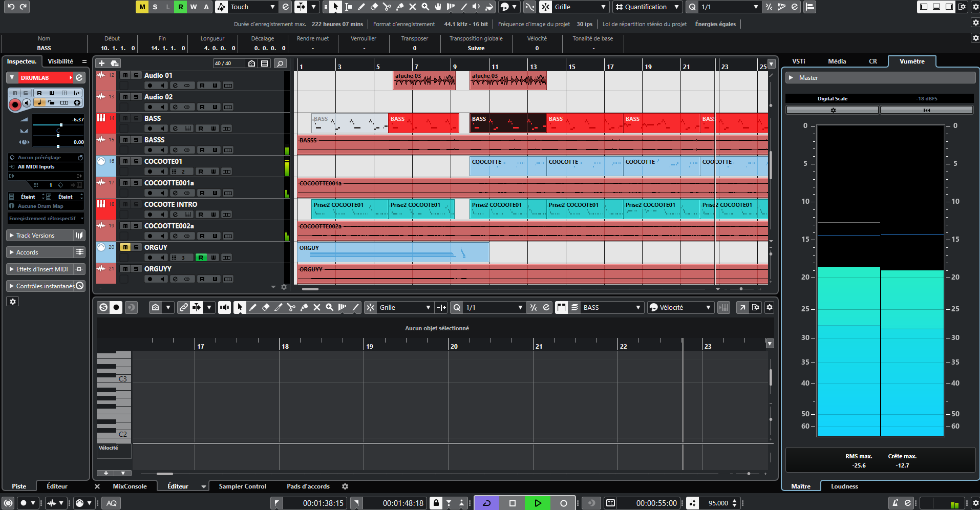Open the Média tab in right panel
Image resolution: width=980 pixels, height=510 pixels.
[837, 61]
